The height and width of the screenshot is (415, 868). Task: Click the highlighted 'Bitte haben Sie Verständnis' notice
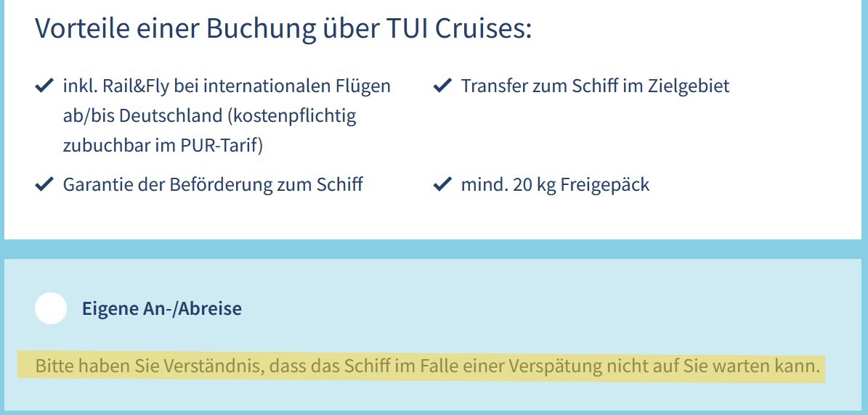coord(427,366)
